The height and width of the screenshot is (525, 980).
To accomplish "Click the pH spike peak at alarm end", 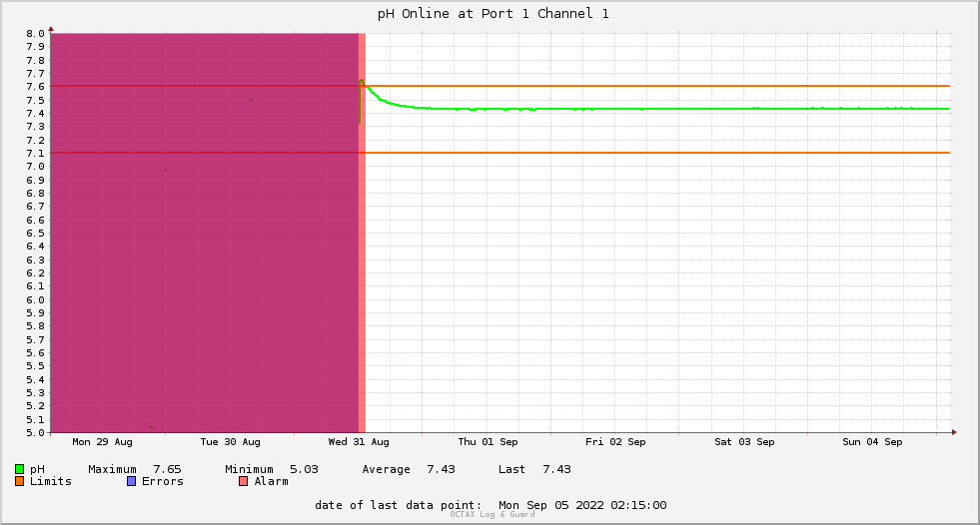I will coord(362,80).
